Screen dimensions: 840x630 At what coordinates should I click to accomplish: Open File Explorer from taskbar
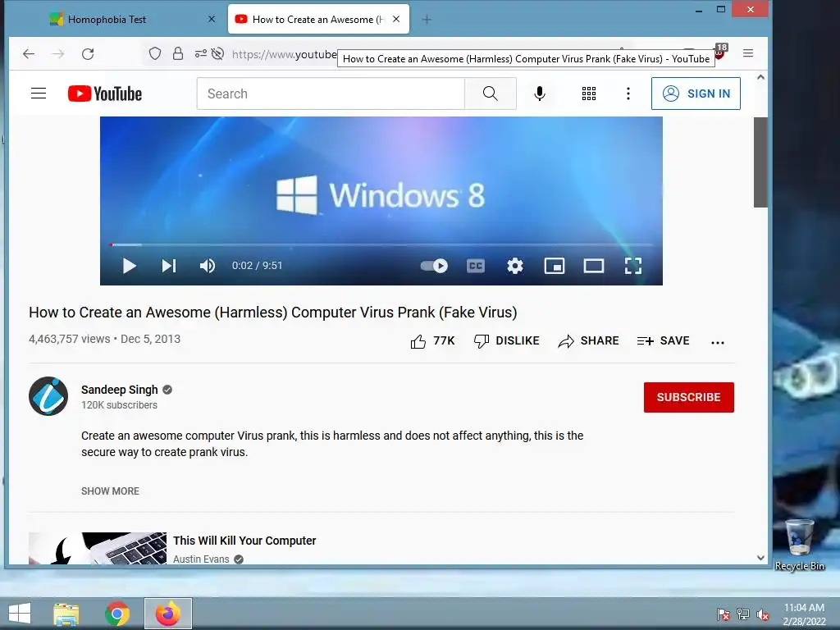[x=66, y=614]
